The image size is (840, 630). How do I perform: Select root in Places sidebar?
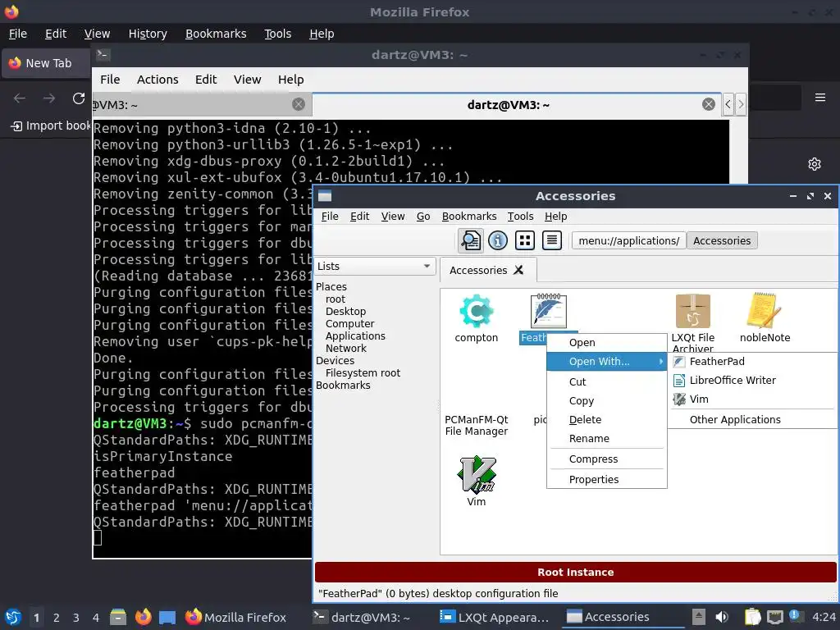(336, 299)
